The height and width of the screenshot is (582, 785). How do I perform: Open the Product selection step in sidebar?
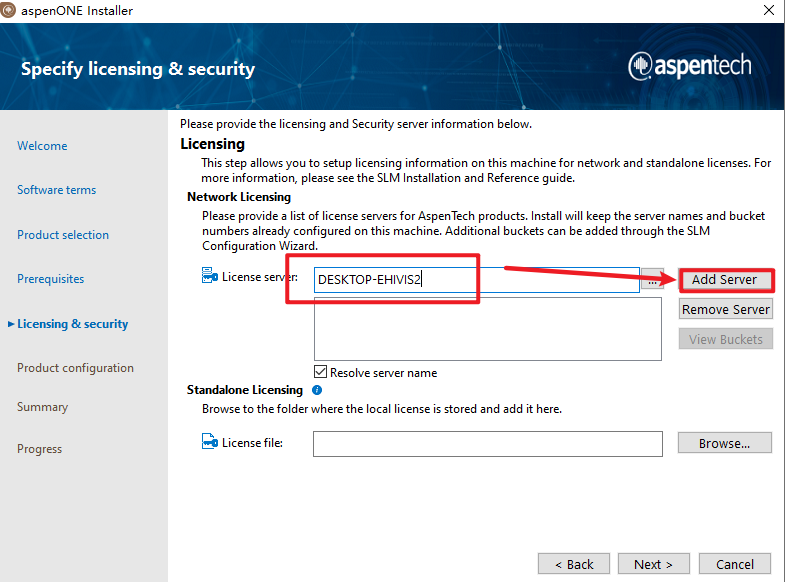tap(63, 235)
